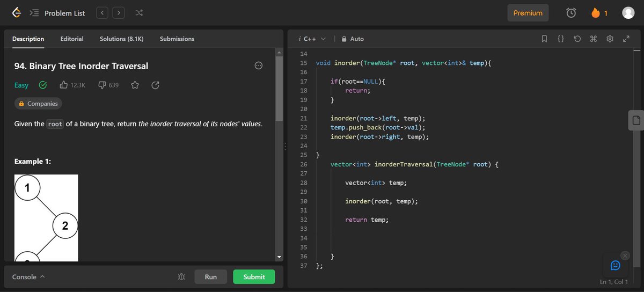The image size is (644, 292).
Task: Click line number 37 in gutter
Action: pyautogui.click(x=304, y=266)
